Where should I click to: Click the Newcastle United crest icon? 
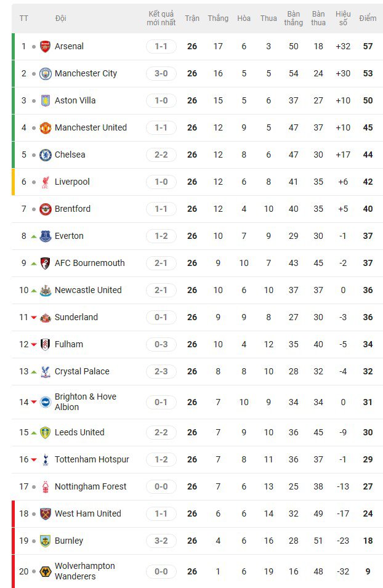coord(45,290)
